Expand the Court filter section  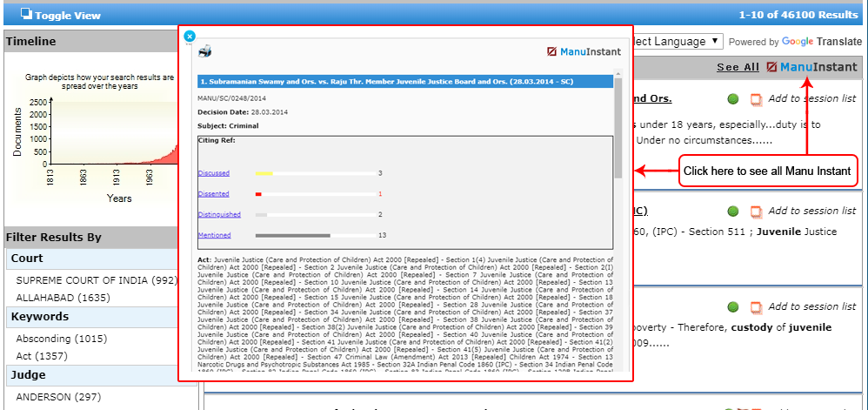28,259
